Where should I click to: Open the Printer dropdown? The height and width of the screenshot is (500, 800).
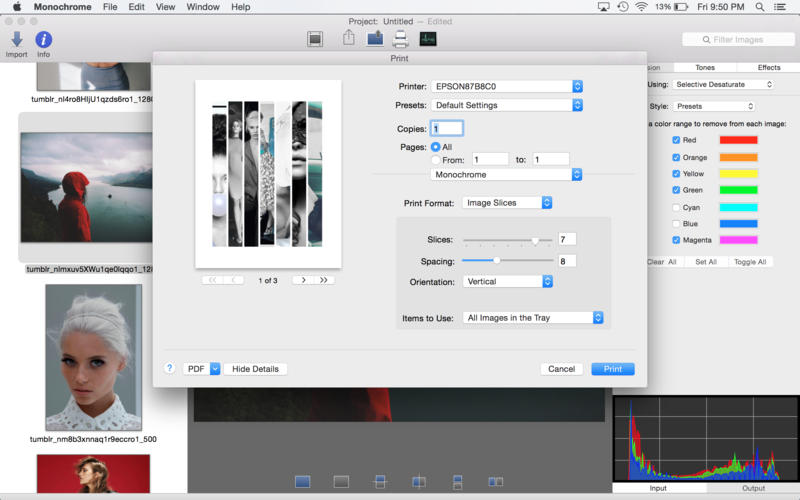click(507, 87)
